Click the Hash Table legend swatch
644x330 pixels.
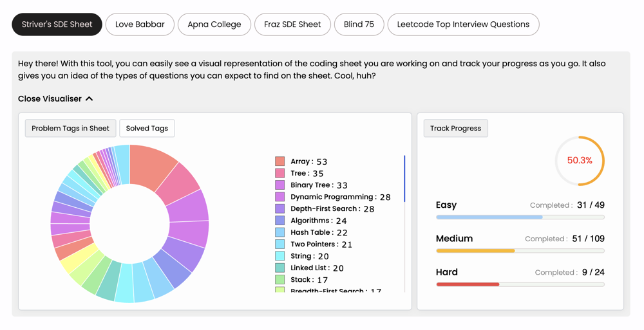(280, 232)
